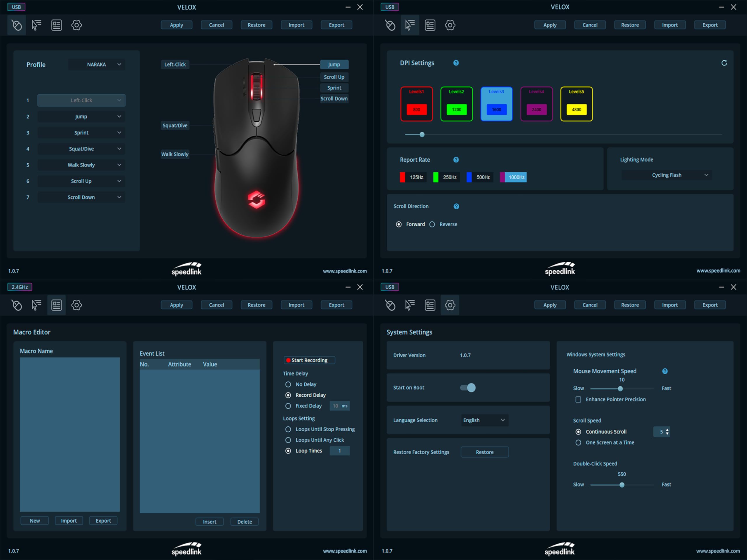
Task: Open button settings tab in top-left window
Action: click(17, 25)
